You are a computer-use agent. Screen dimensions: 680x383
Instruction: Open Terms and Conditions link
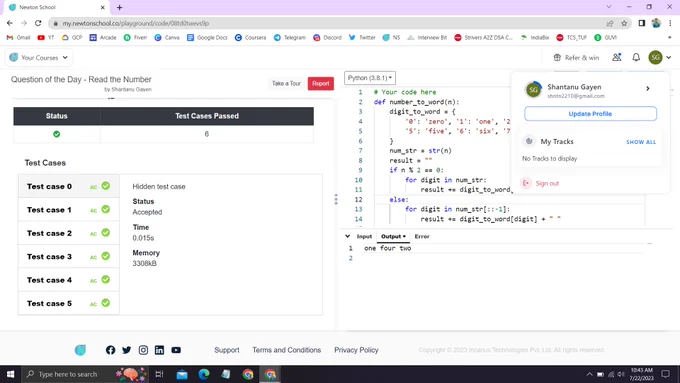tap(287, 350)
